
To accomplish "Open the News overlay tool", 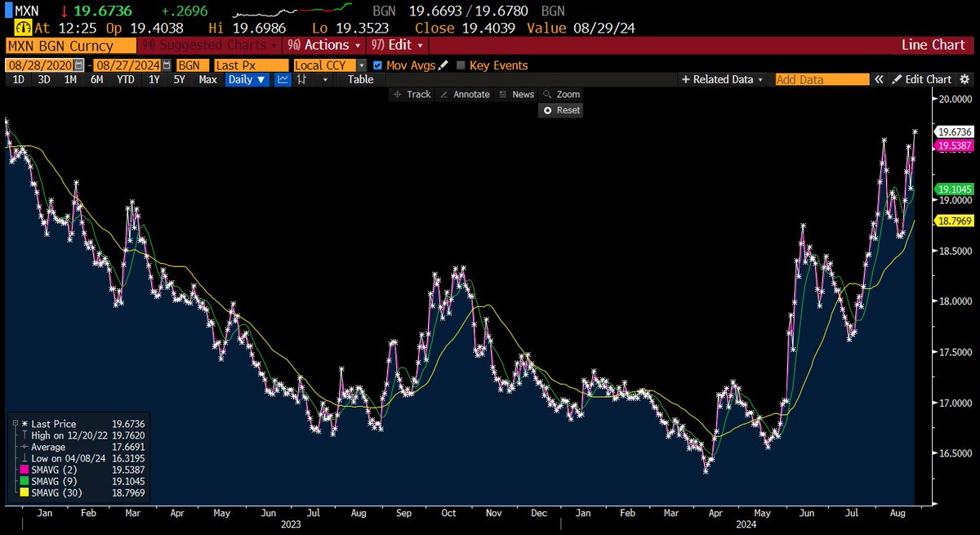I will [x=516, y=95].
